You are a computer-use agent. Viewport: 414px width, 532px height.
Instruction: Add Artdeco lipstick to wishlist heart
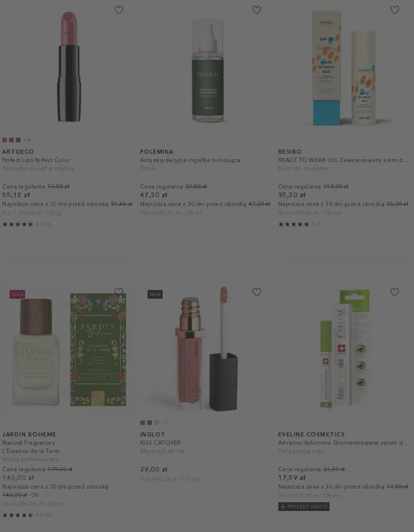(119, 10)
